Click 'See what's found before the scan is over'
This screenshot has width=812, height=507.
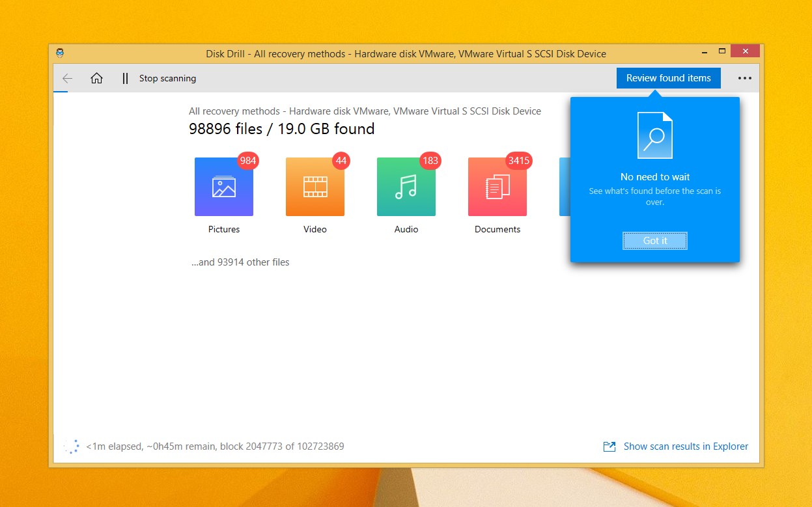click(655, 197)
